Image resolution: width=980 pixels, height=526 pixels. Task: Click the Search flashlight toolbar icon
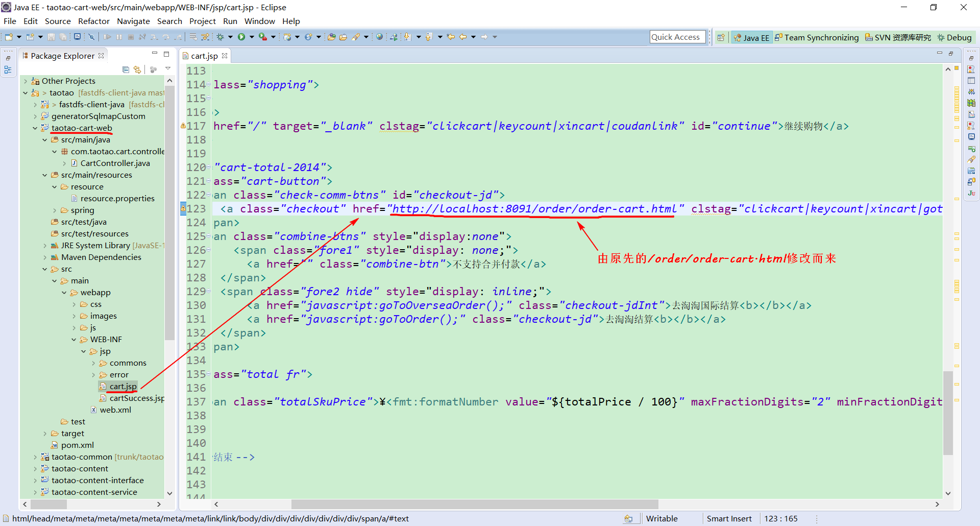[356, 37]
